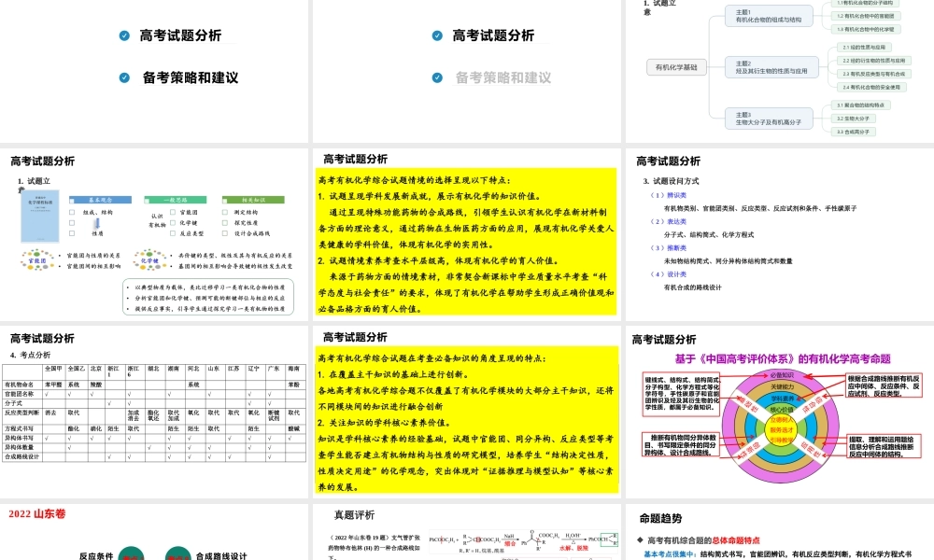Click the （4）设计类 heading
This screenshot has width=934, height=560.
click(669, 274)
